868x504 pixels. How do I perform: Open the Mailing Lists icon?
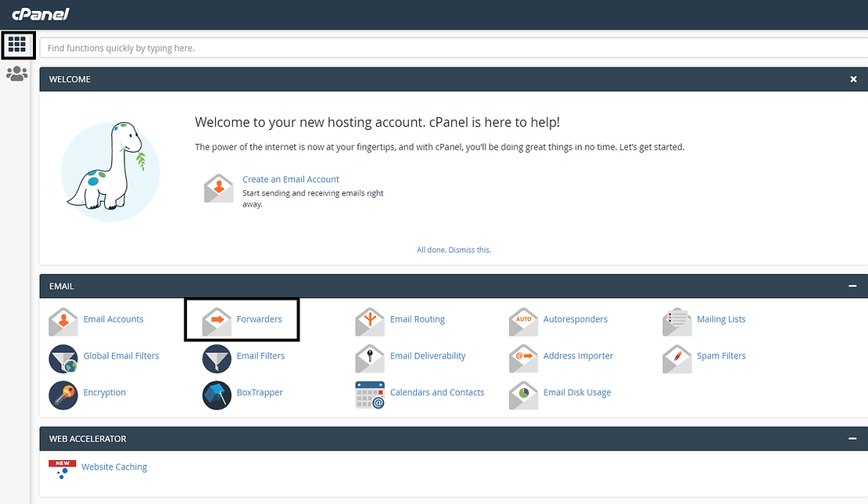677,321
